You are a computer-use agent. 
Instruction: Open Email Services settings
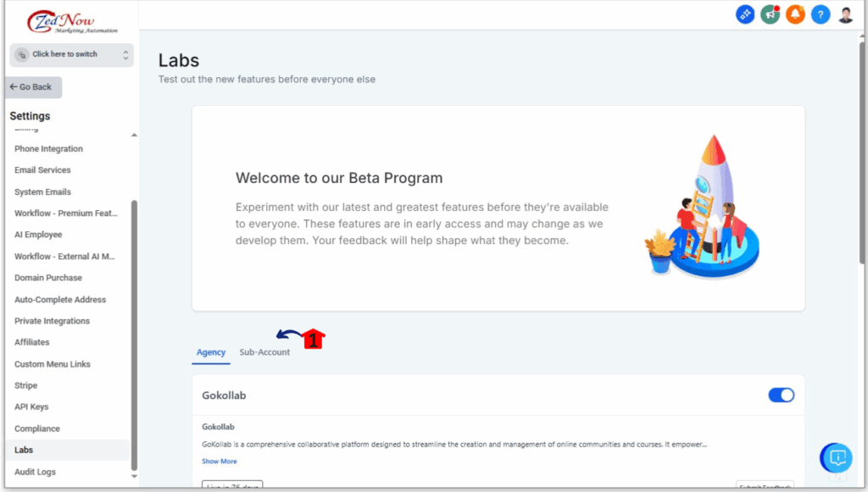pyautogui.click(x=42, y=170)
